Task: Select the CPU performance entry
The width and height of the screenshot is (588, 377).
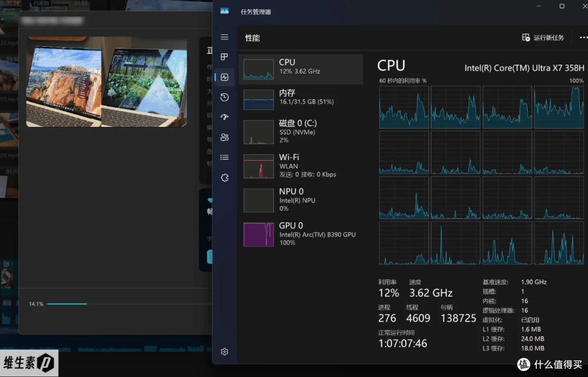Action: tap(301, 69)
